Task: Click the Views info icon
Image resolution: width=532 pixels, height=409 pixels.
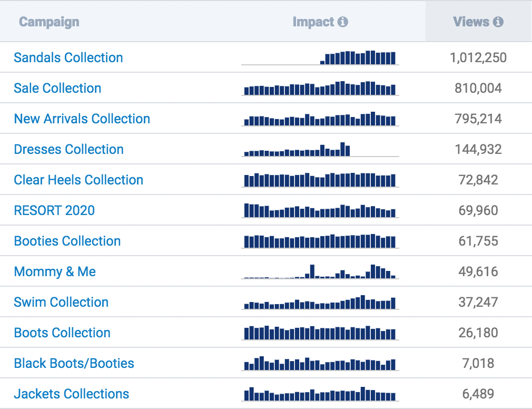Action: (498, 22)
